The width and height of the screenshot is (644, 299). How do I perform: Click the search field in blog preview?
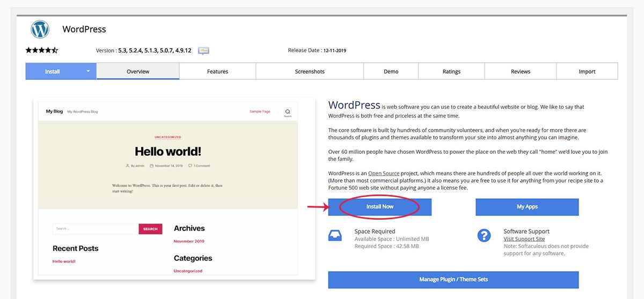96,229
